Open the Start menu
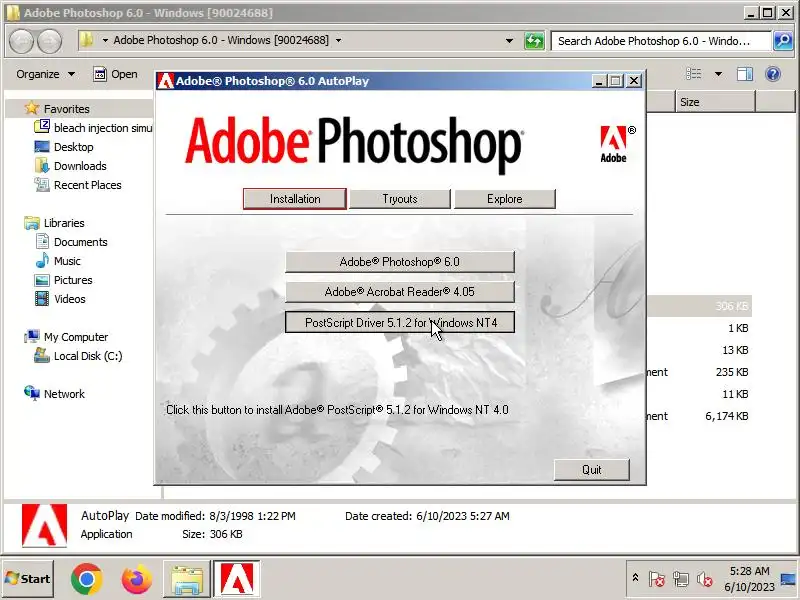The width and height of the screenshot is (800, 600). click(x=28, y=579)
